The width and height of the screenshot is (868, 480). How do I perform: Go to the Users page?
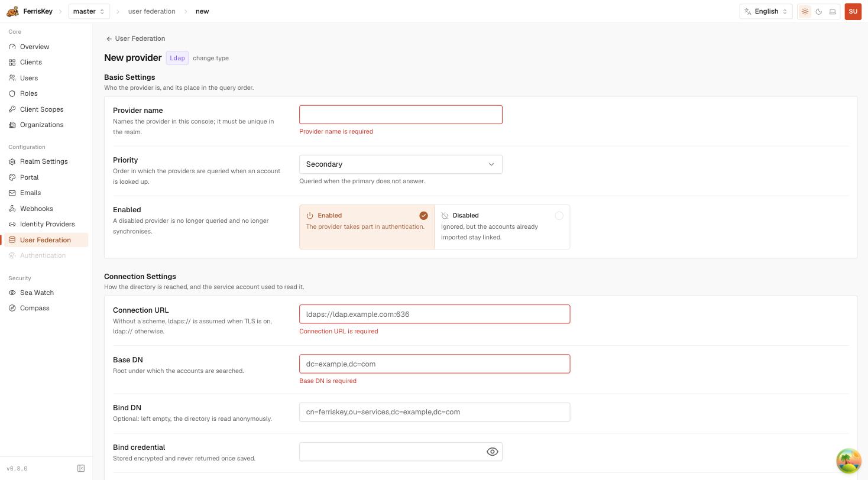46,78
